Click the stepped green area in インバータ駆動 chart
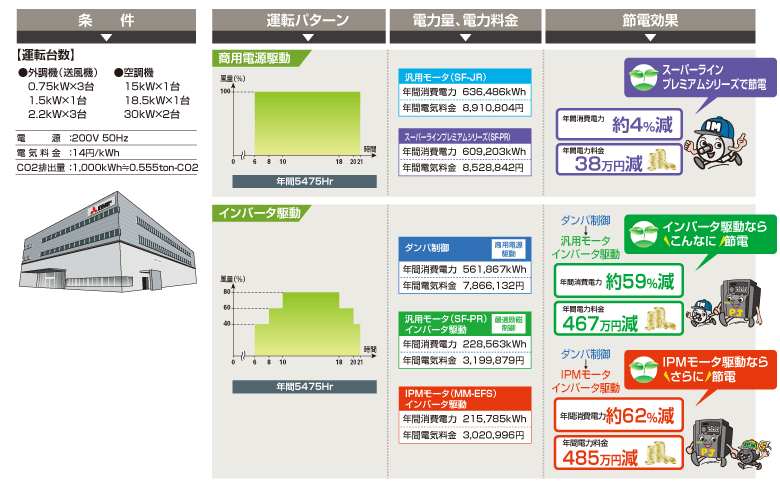This screenshot has height=500, width=780. click(x=307, y=328)
